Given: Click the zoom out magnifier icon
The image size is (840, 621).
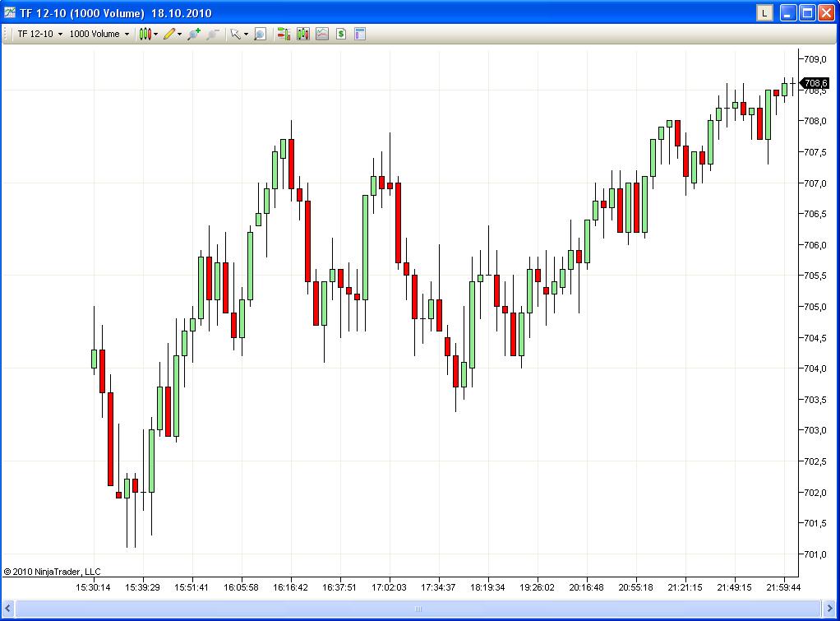Looking at the screenshot, I should click(213, 35).
